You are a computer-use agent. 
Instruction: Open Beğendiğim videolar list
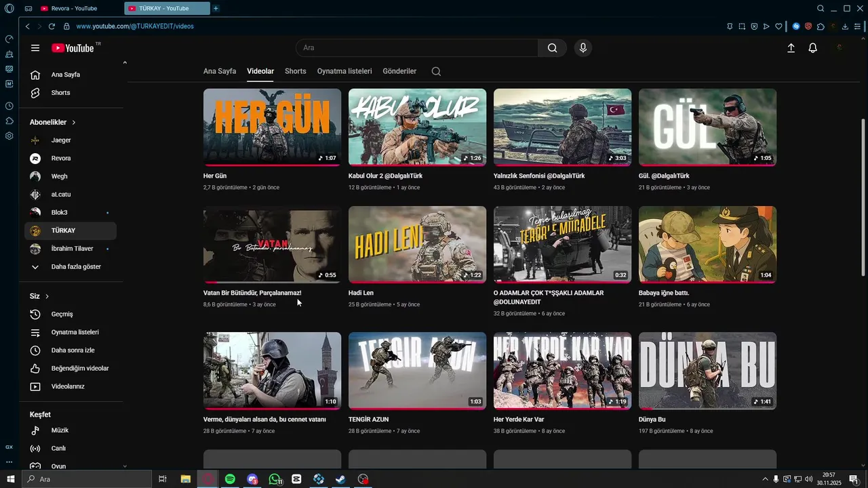pos(71,369)
